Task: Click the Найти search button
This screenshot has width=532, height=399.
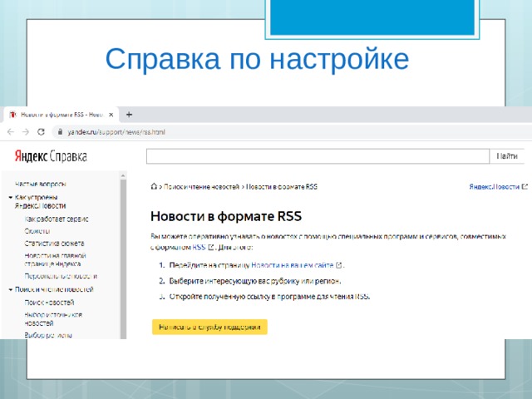Action: (x=507, y=156)
